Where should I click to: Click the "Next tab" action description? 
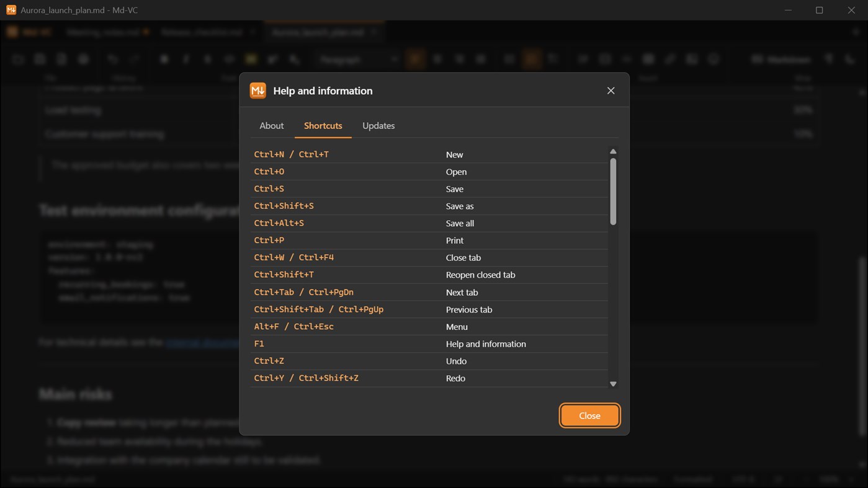click(x=462, y=292)
